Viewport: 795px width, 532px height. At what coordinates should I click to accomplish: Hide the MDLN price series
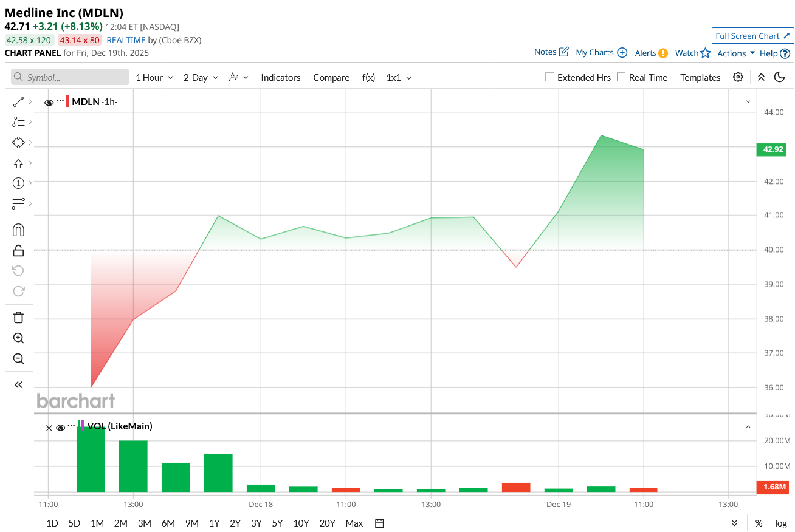coord(49,103)
